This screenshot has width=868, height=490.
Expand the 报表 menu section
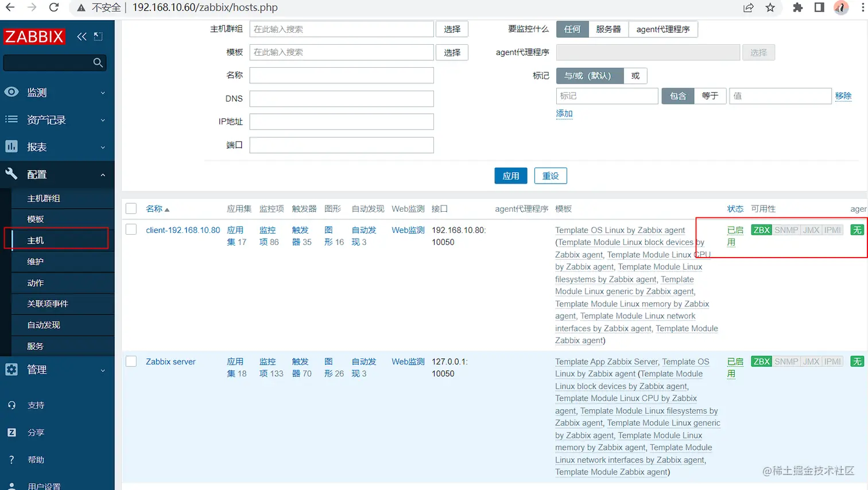click(x=57, y=147)
